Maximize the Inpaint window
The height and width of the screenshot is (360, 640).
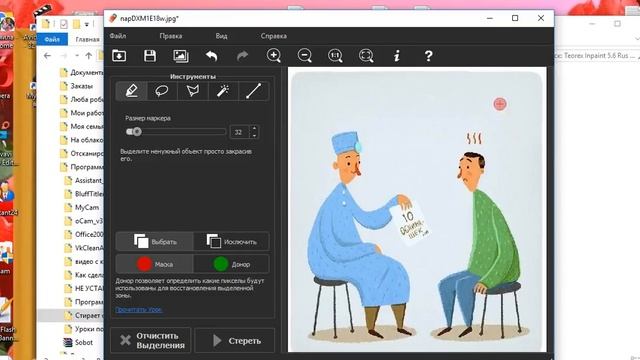(x=515, y=18)
